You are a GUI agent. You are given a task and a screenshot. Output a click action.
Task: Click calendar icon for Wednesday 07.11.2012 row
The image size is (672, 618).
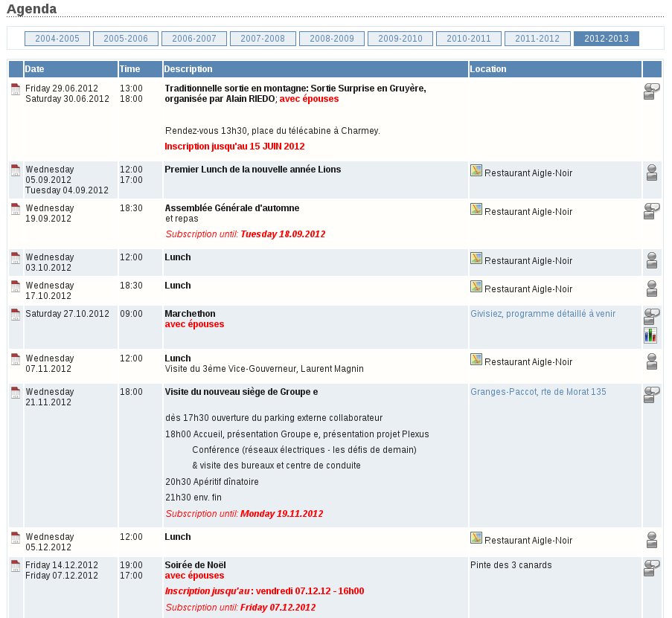16,359
